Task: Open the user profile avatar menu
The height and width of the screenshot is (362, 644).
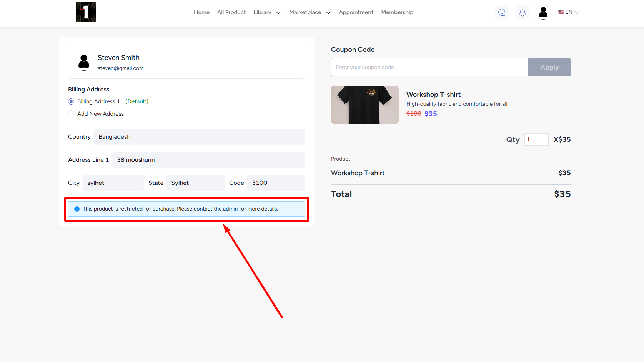Action: pos(543,12)
